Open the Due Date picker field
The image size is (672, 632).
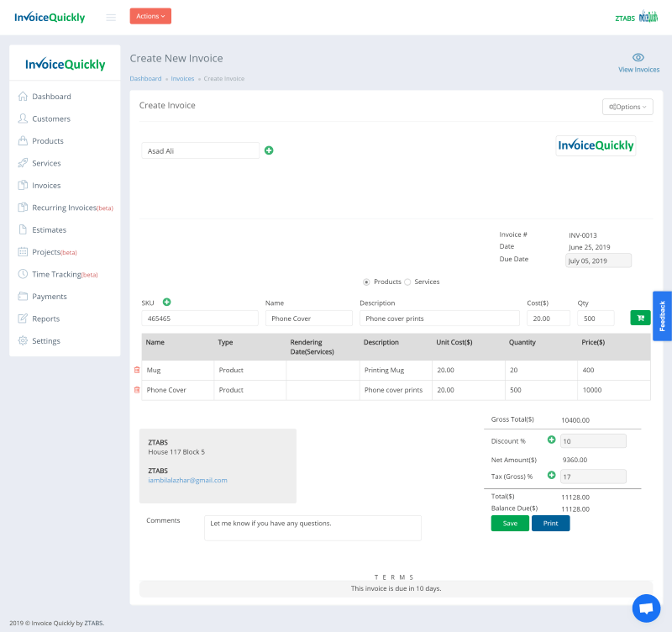[x=598, y=261]
